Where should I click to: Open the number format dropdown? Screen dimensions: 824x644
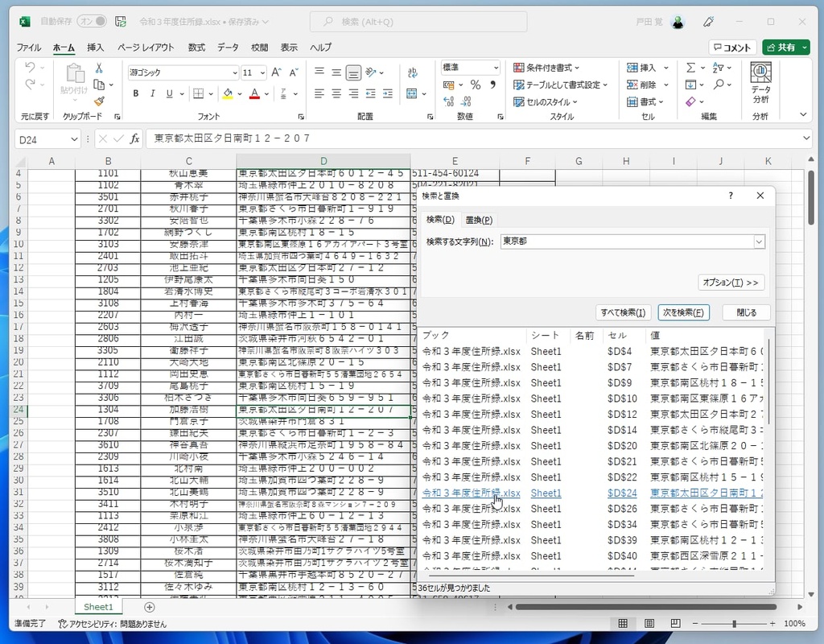(x=496, y=68)
